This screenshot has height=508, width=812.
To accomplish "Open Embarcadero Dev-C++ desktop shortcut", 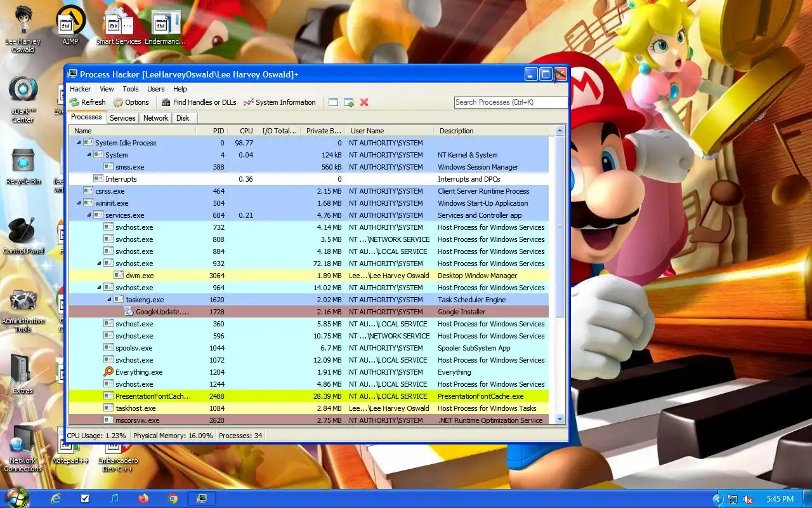I will pos(118,455).
